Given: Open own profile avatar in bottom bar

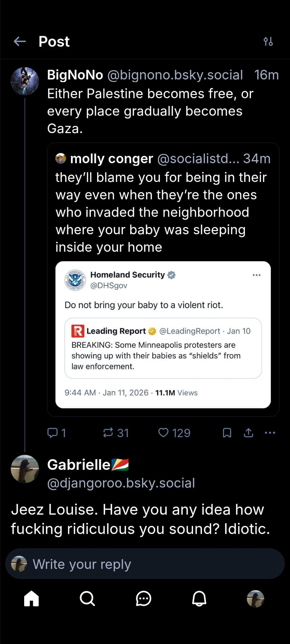Looking at the screenshot, I should tap(255, 599).
